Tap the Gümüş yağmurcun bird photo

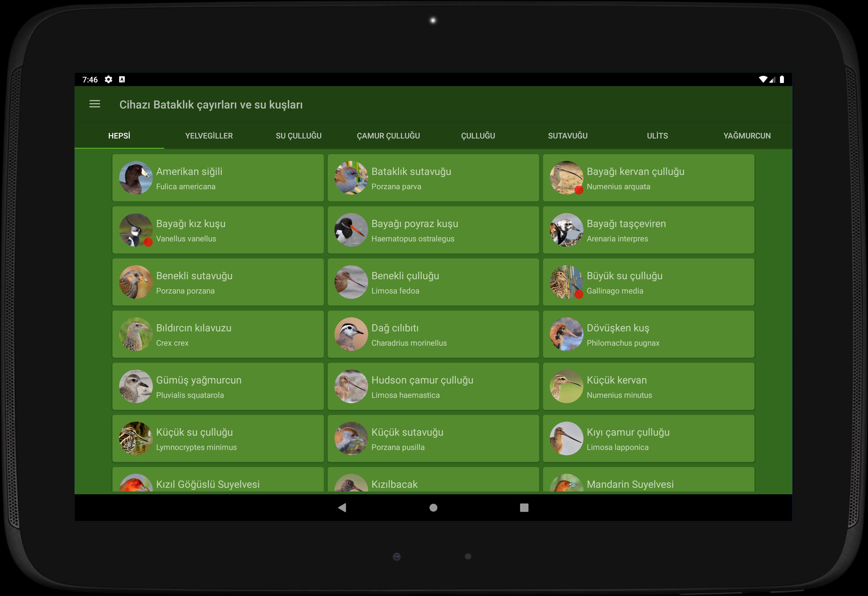136,387
